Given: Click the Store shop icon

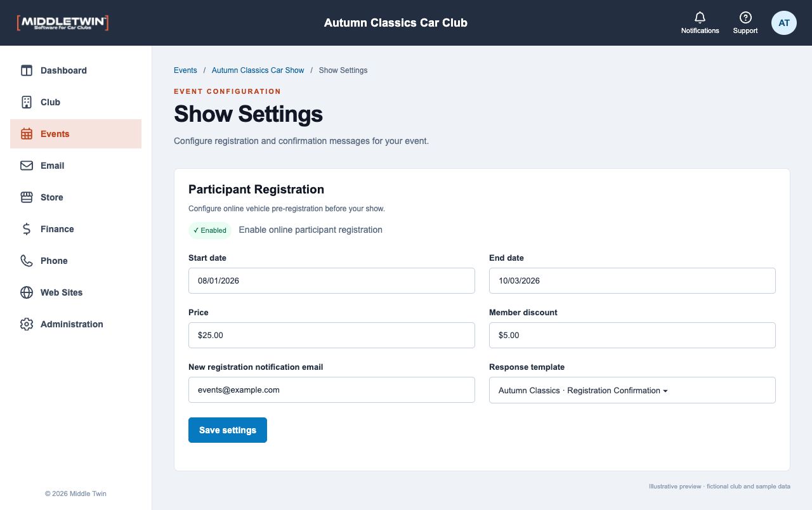Looking at the screenshot, I should click(26, 197).
